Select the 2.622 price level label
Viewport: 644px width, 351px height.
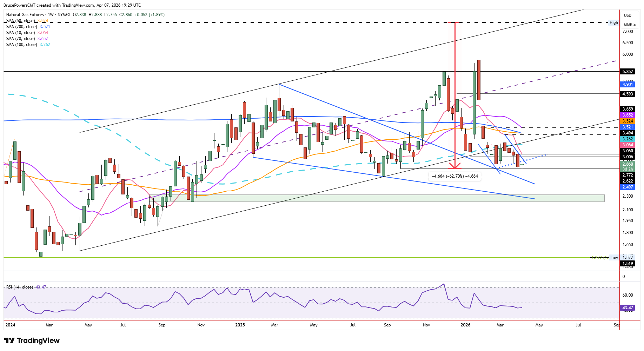tap(628, 181)
